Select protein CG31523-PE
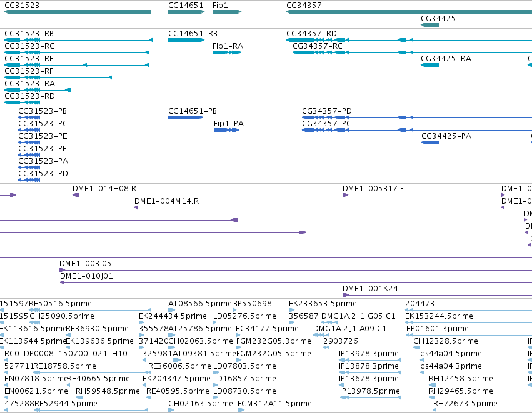The image size is (532, 413). tap(29, 142)
